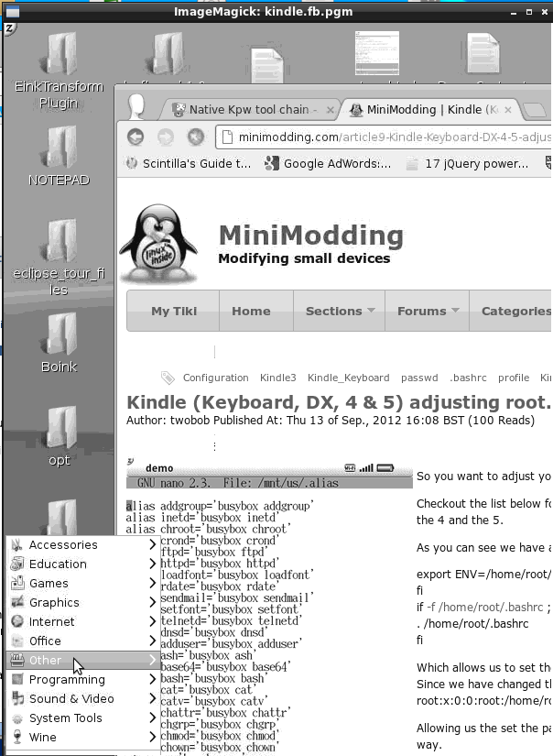Follow the .bashrc tag link
This screenshot has width=553, height=756.
pos(468,378)
